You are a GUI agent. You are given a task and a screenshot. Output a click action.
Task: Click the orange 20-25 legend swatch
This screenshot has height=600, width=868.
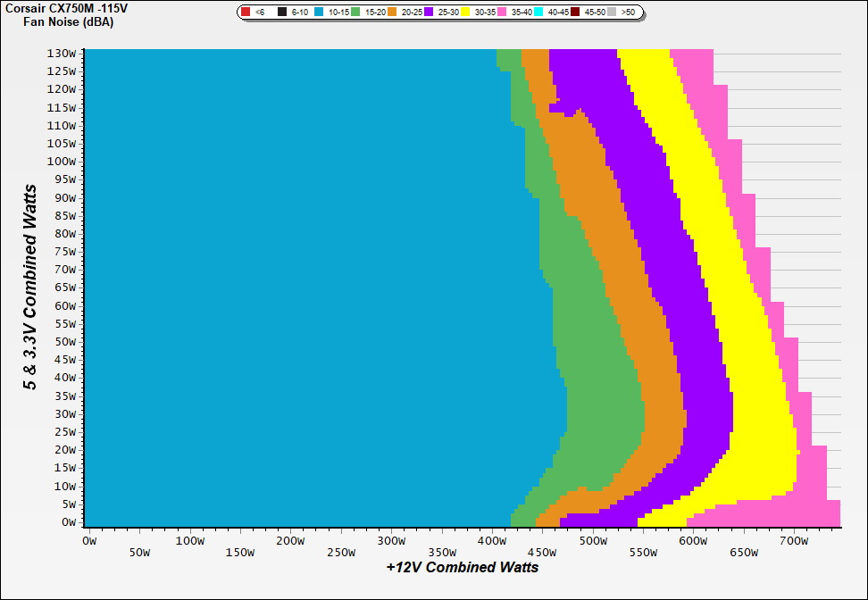[392, 12]
